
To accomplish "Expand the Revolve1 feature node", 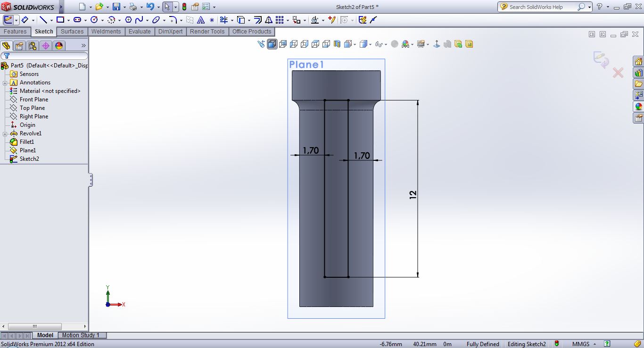I will click(5, 134).
